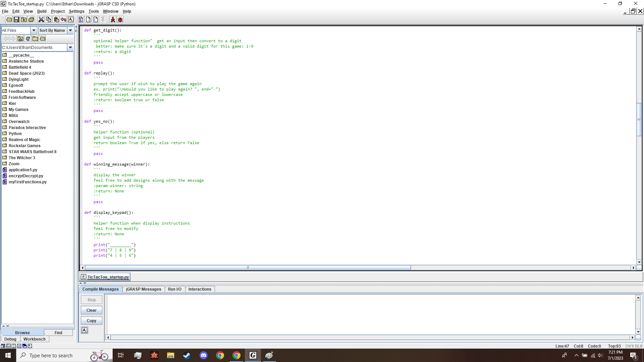
Task: Click the Undo arrow icon
Action: (63, 20)
